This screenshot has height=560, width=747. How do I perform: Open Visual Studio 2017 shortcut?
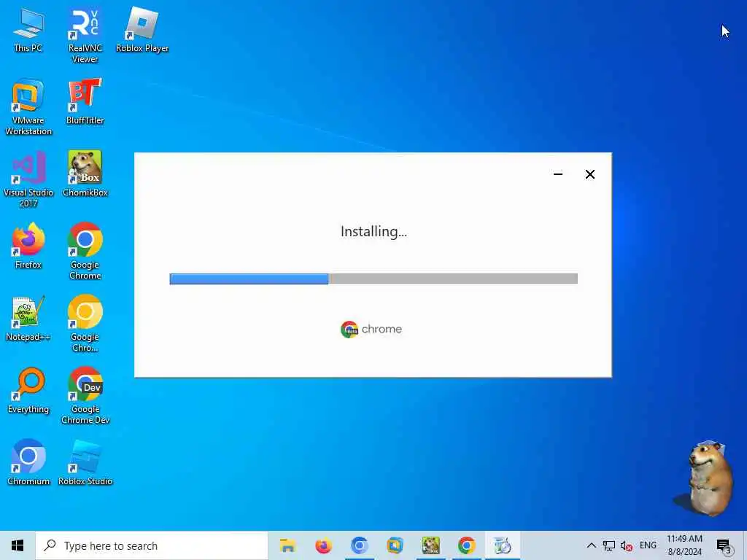(28, 179)
